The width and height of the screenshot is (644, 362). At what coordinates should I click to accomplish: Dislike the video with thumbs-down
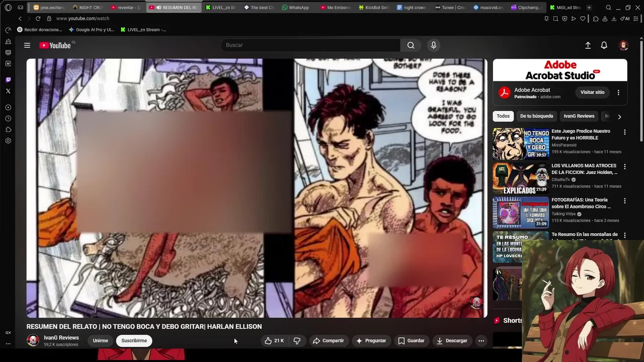point(297,341)
